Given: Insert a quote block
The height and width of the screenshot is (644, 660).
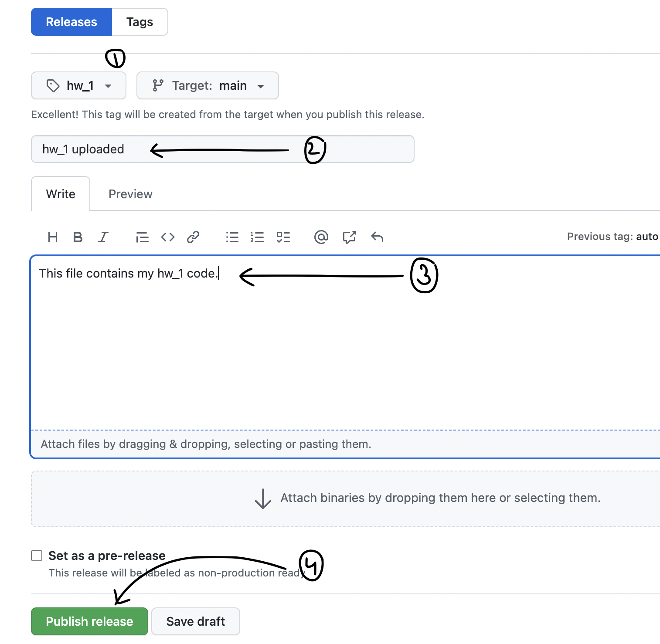Looking at the screenshot, I should point(142,237).
